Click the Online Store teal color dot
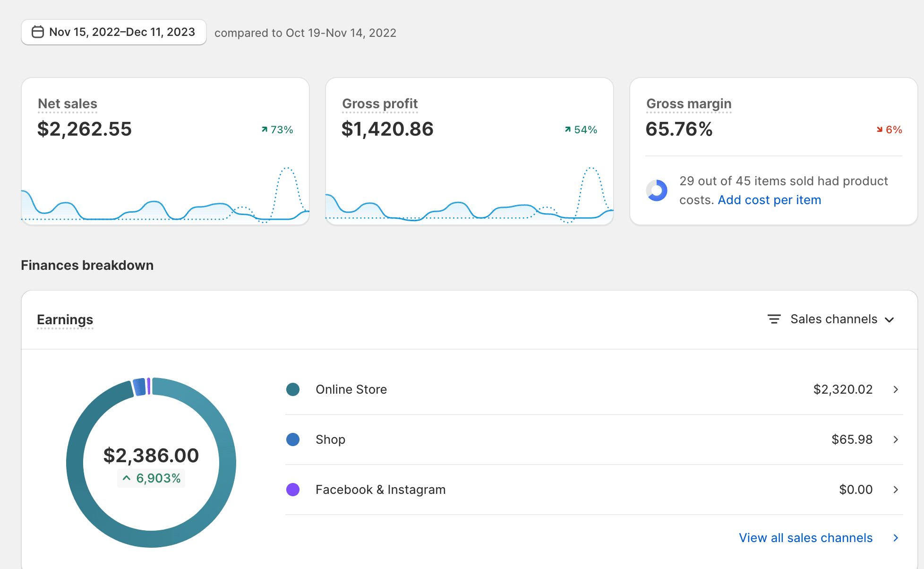 tap(293, 389)
